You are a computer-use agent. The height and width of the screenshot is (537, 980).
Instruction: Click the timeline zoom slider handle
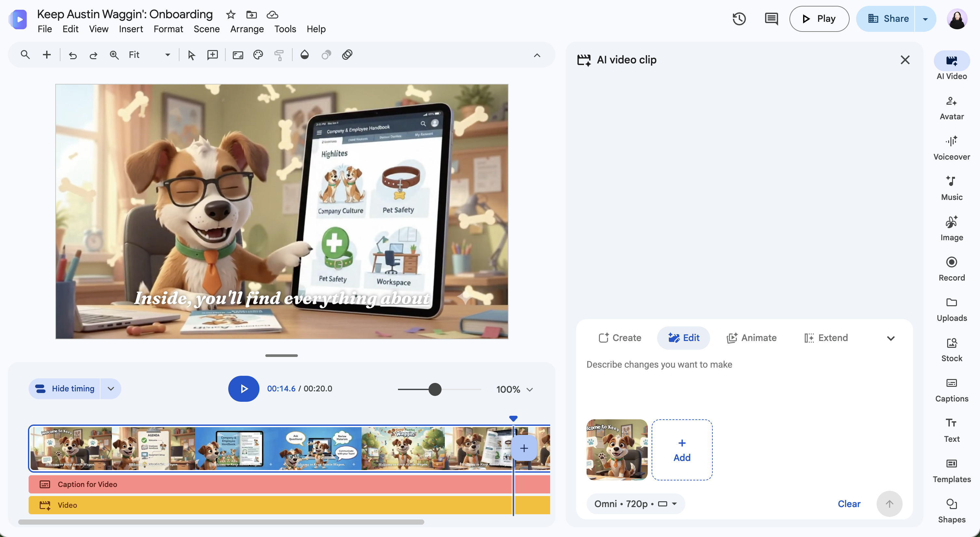coord(435,389)
